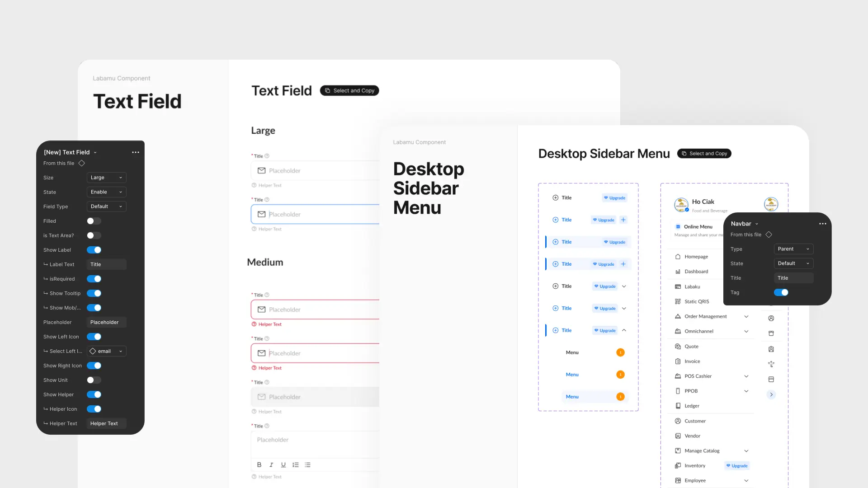Click Select and Copy beside Text Field
868x488 pixels.
point(349,90)
